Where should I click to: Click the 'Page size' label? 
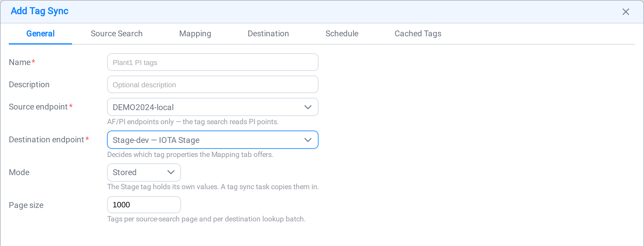click(x=26, y=205)
